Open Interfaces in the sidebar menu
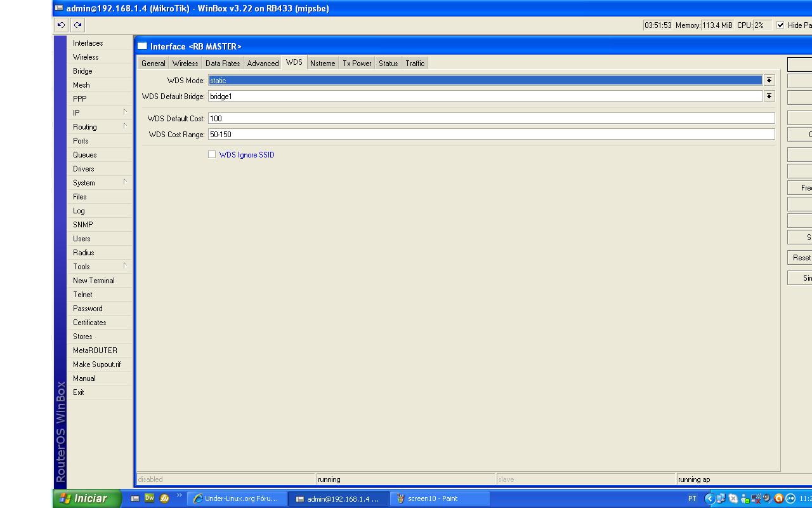This screenshot has height=508, width=812. [100, 43]
